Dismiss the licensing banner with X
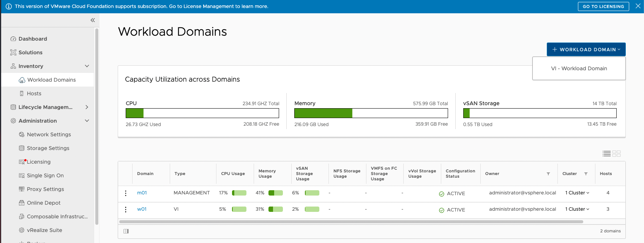The width and height of the screenshot is (644, 243). click(638, 6)
